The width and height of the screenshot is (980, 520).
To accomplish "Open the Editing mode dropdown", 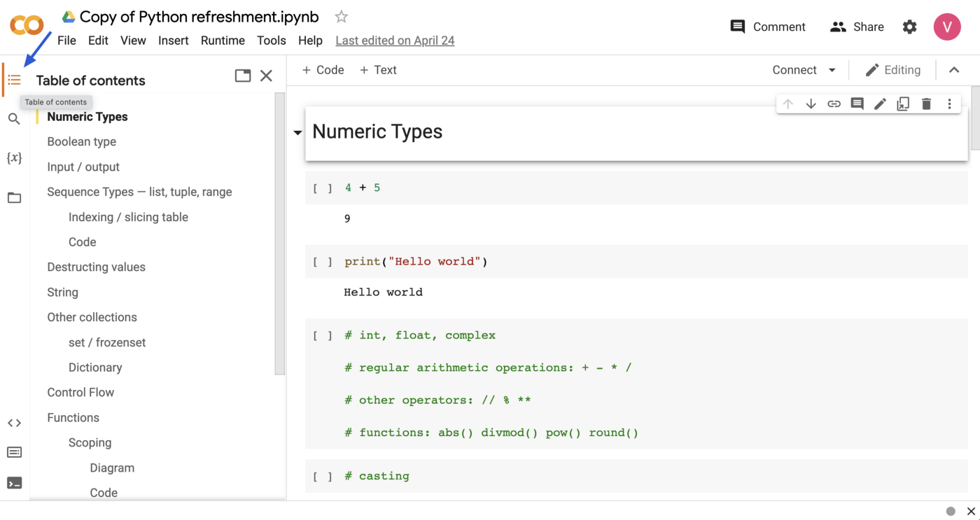I will click(x=892, y=70).
